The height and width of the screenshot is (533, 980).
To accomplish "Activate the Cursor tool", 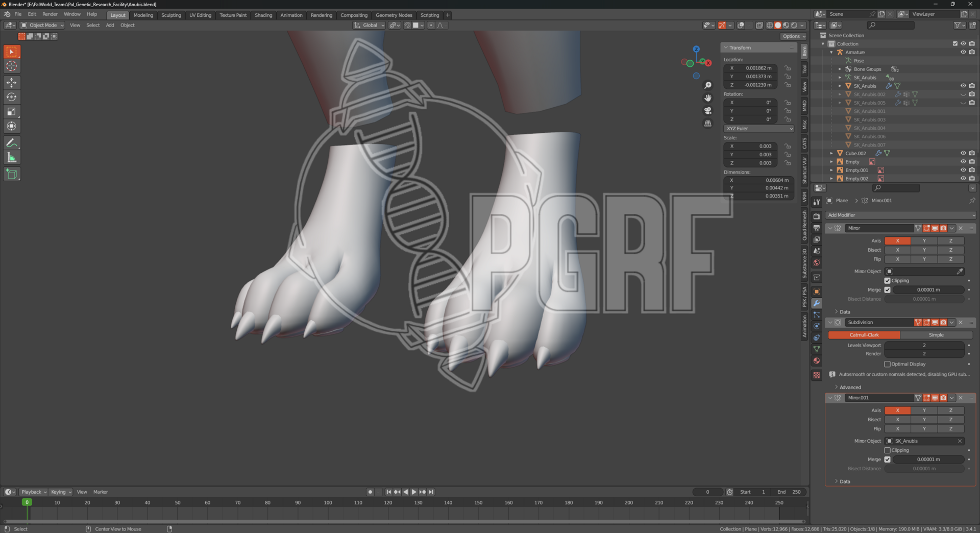I will [12, 66].
